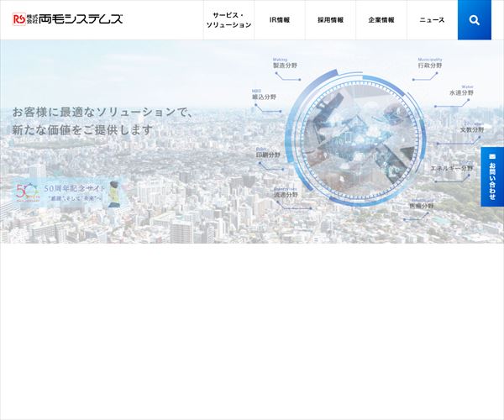
Task: Select the 医療分野 label
Action: 422,206
